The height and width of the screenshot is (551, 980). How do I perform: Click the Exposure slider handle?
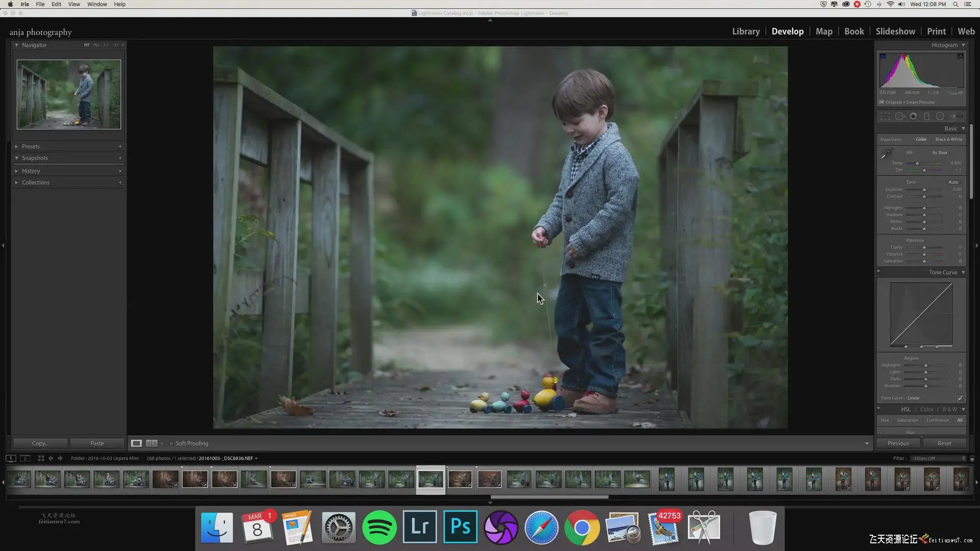[x=924, y=190]
